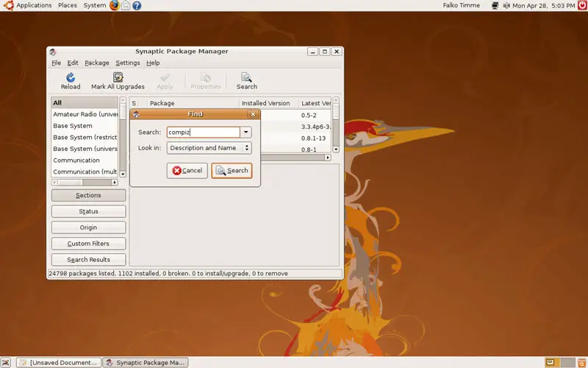
Task: Open the System menu
Action: [95, 5]
